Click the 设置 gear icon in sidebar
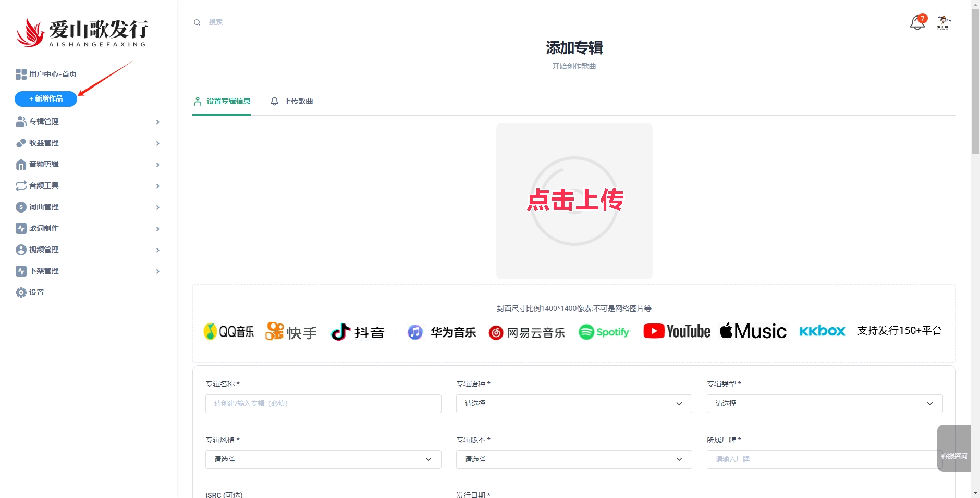Viewport: 980px width, 498px height. [x=21, y=293]
